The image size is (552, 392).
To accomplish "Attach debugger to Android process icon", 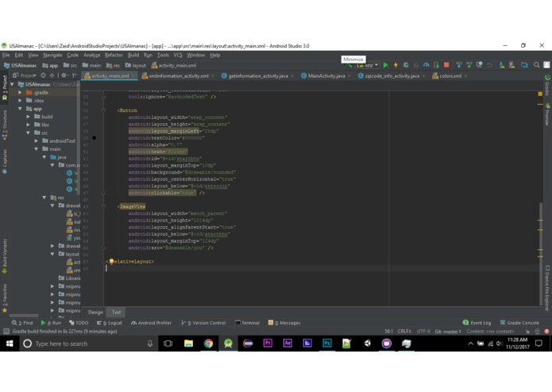I will pos(436,65).
